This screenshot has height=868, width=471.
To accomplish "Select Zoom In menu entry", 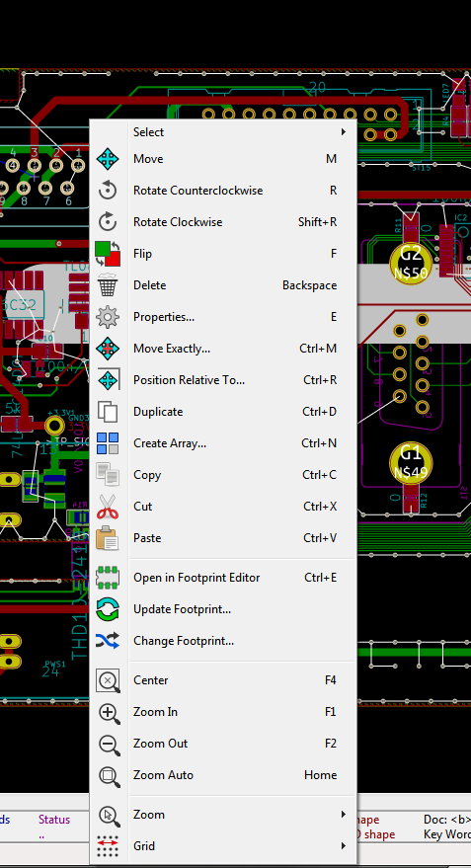I will (x=223, y=711).
